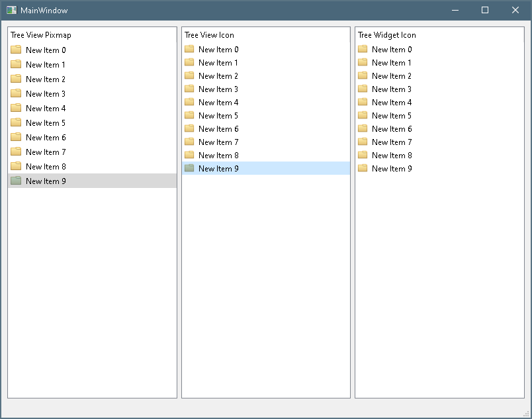Select text New Item 9 in Tree View Icon
This screenshot has height=419, width=532.
pyautogui.click(x=218, y=169)
